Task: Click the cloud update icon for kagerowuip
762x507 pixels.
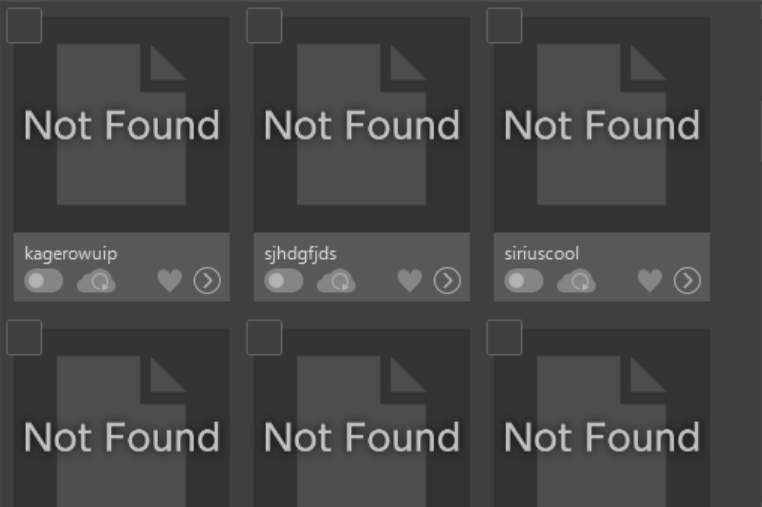Action: tap(96, 281)
